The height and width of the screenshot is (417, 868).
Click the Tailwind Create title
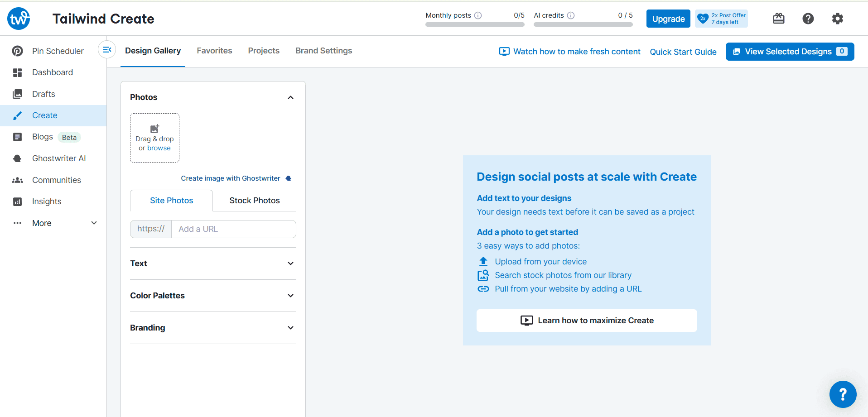coord(103,19)
